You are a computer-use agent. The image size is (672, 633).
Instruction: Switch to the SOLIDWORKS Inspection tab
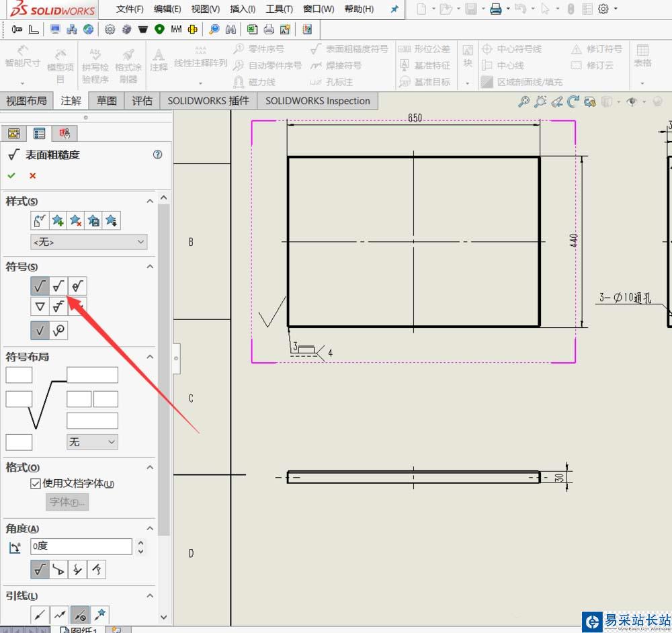318,101
